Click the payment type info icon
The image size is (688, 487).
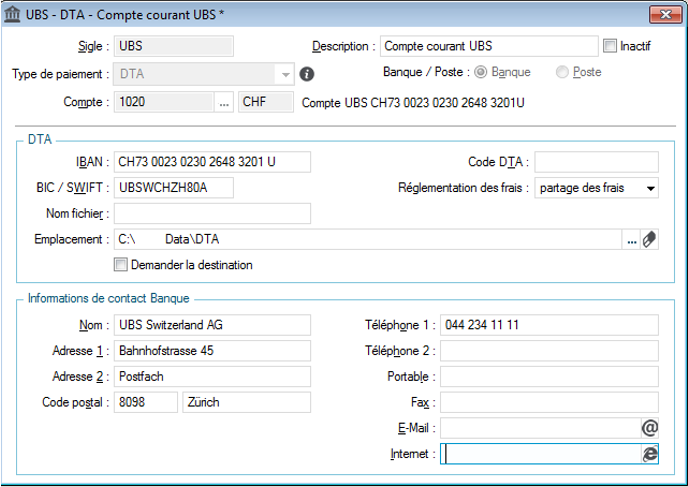(307, 74)
